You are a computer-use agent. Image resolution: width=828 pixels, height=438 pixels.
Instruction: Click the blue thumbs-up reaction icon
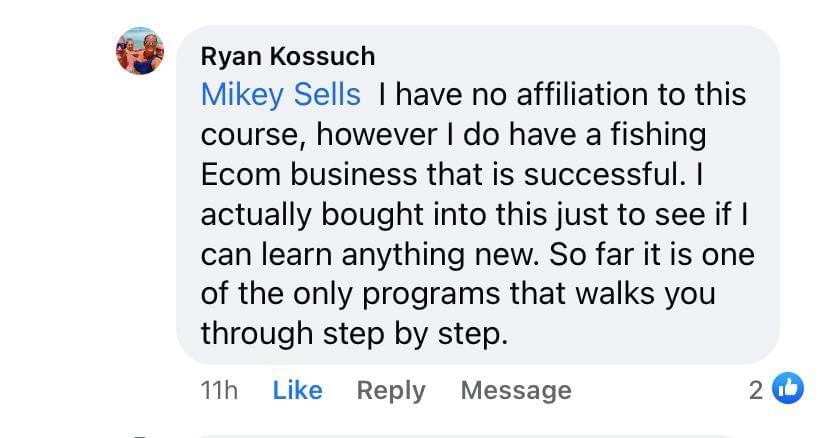click(789, 389)
